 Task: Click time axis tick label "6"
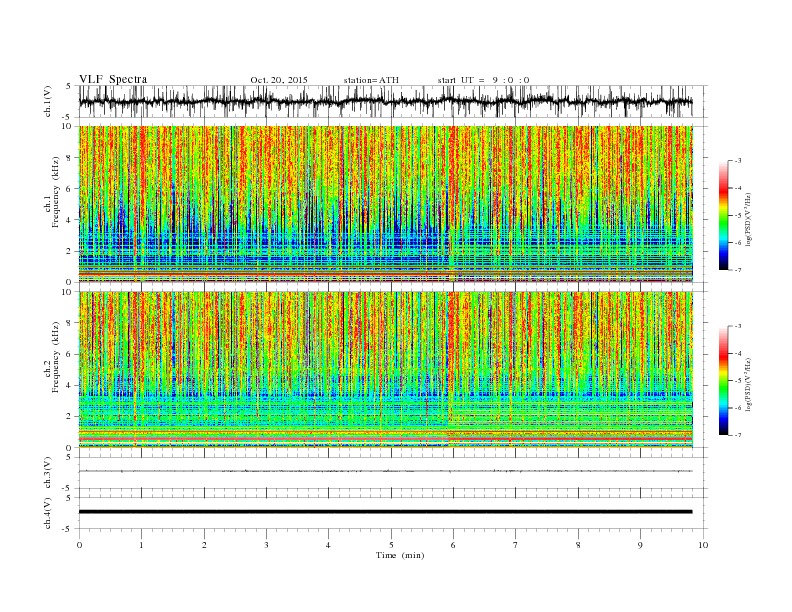pyautogui.click(x=454, y=545)
